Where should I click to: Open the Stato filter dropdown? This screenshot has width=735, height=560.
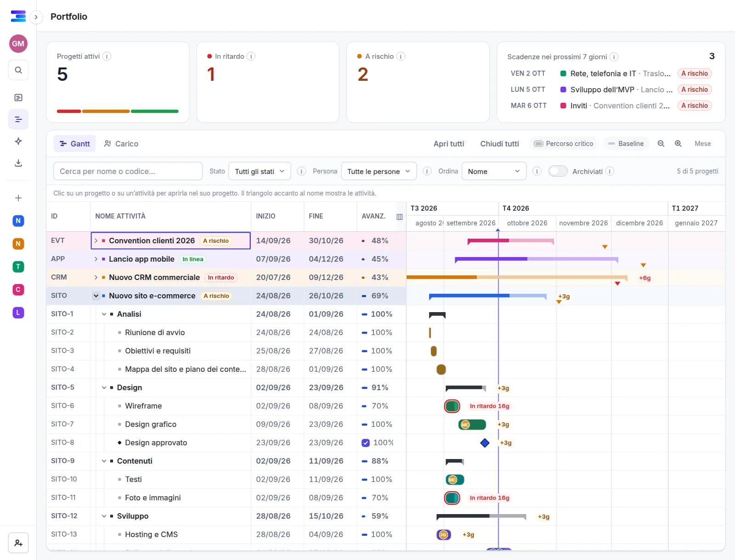point(260,171)
